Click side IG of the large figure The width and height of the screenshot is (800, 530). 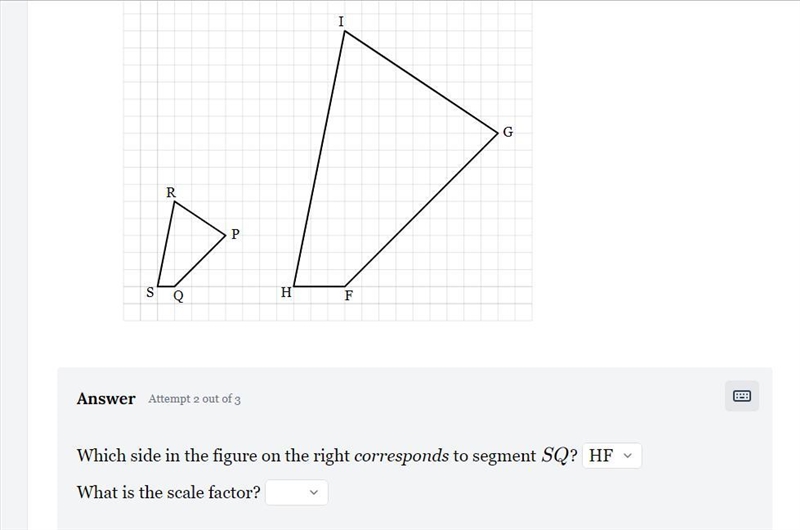(421, 83)
